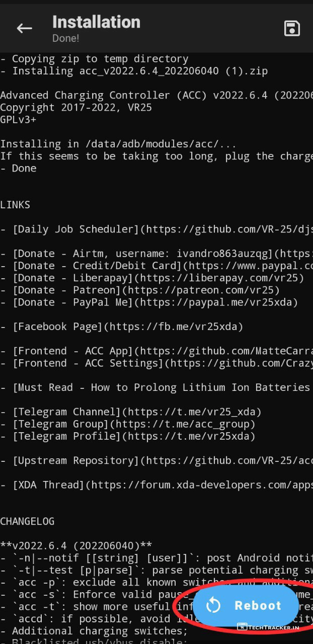Click the circular arrow reboot icon

[x=213, y=605]
